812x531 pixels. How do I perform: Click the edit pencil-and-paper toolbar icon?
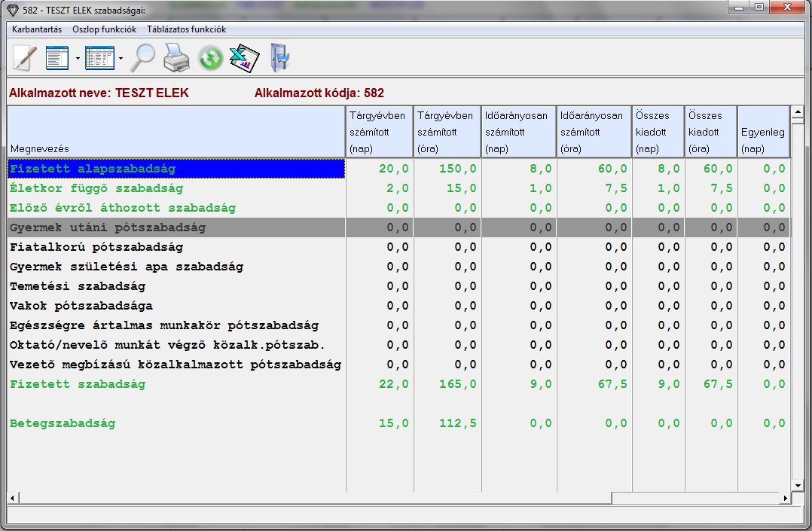[x=25, y=58]
